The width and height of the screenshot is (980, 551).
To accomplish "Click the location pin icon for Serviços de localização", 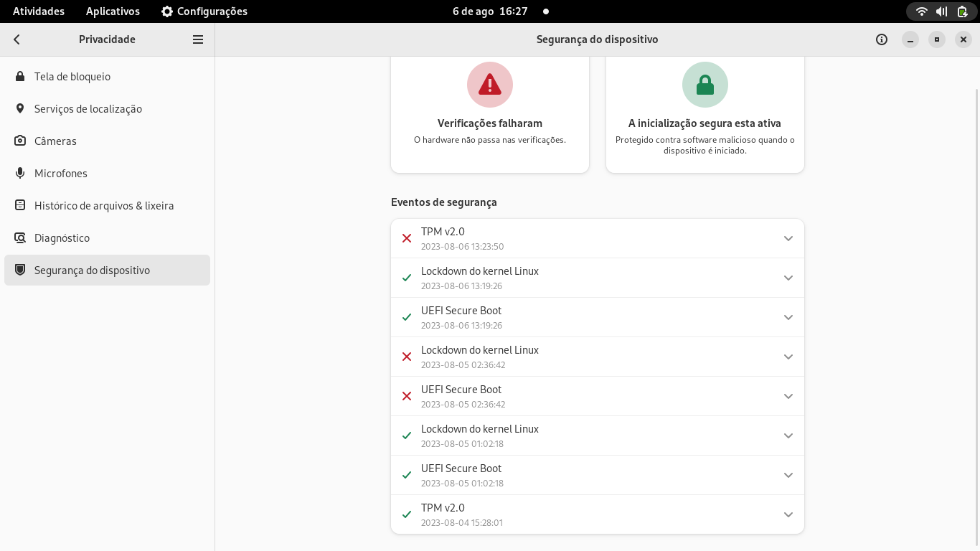I will [x=20, y=108].
